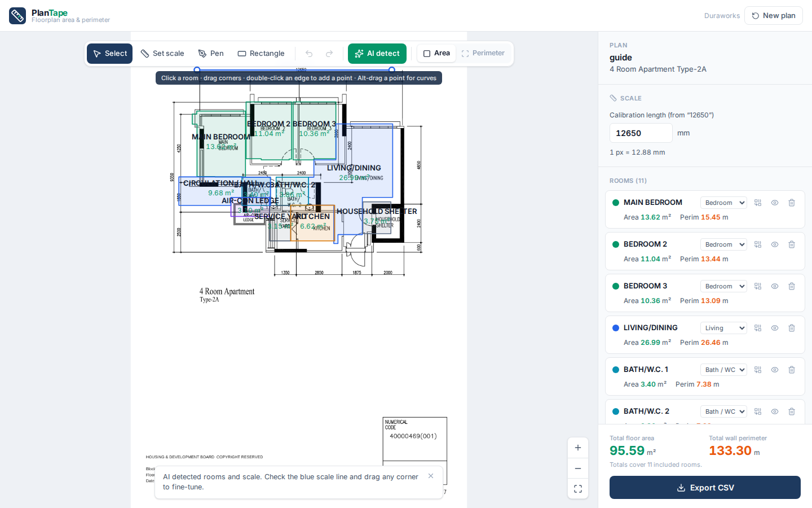Hide the LIVING/DINING room
Screen dimensions: 812x508
tap(775, 328)
